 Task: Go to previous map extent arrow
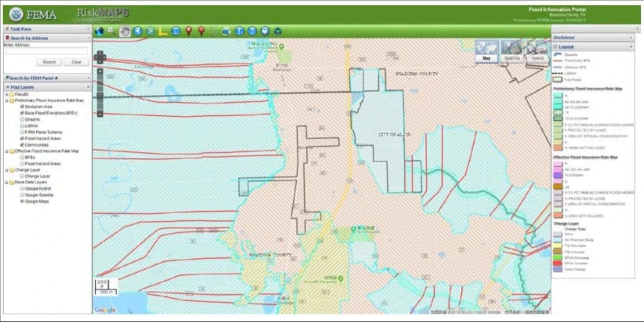pyautogui.click(x=138, y=31)
